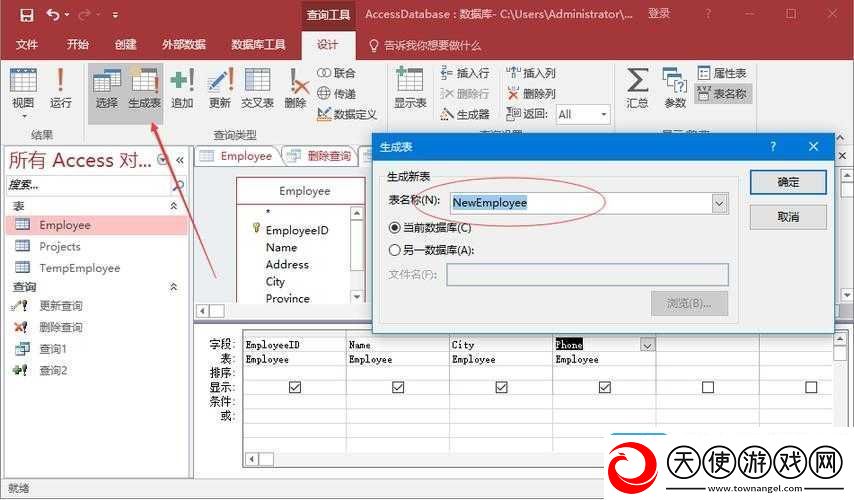The image size is (854, 500).
Task: Click the Show Table (显示表) icon
Action: click(410, 88)
